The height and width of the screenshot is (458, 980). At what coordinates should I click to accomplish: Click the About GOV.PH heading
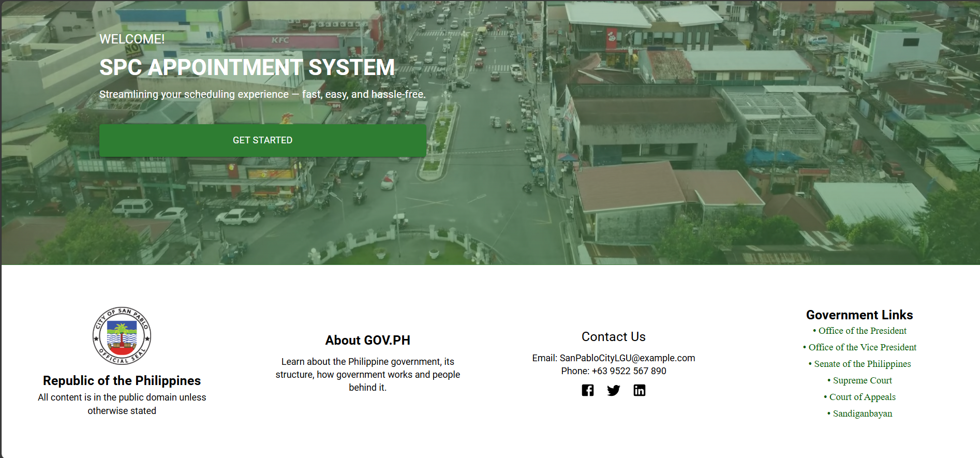(x=367, y=340)
